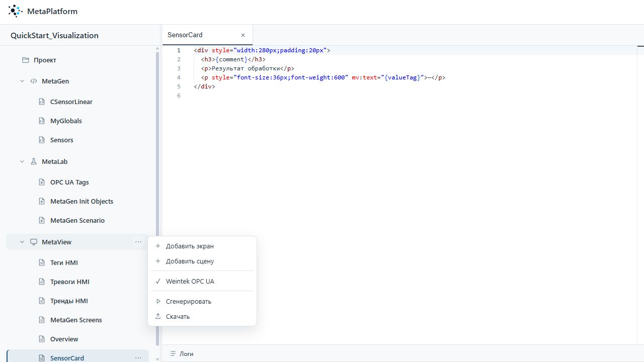
Task: Collapse the MetaGen tree node
Action: (x=22, y=81)
